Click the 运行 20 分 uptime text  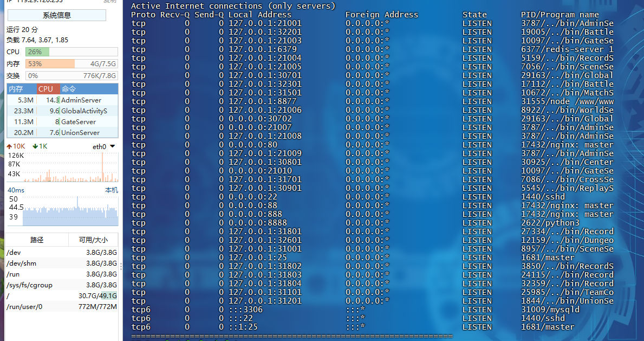coord(22,30)
